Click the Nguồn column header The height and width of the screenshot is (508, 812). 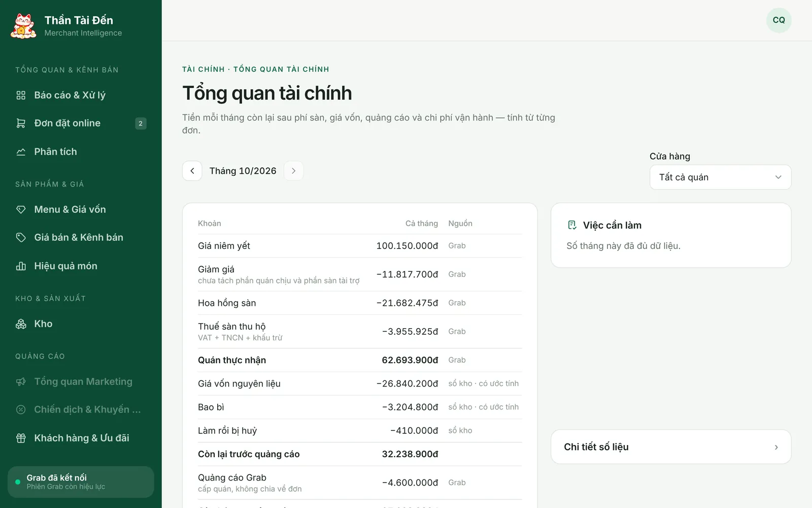pos(460,224)
